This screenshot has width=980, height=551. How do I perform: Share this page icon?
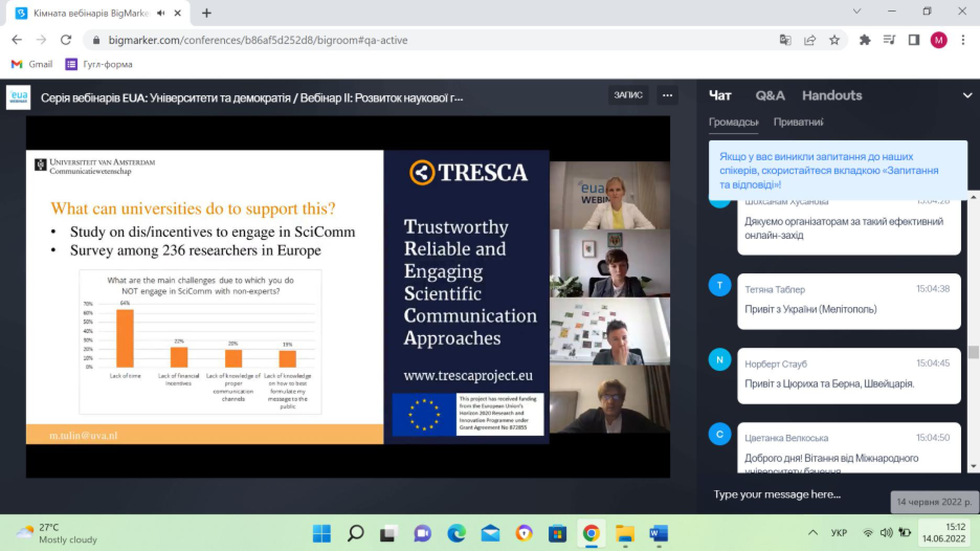point(810,40)
